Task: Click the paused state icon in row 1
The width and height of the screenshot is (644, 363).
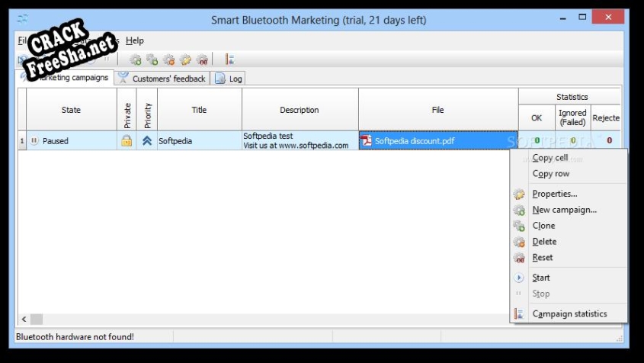Action: [x=34, y=141]
